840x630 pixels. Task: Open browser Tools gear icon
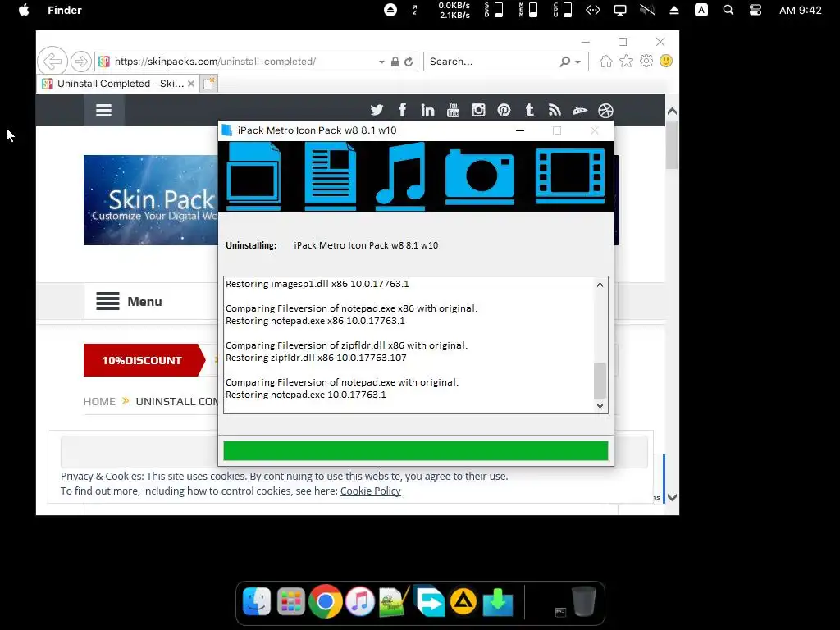[646, 61]
